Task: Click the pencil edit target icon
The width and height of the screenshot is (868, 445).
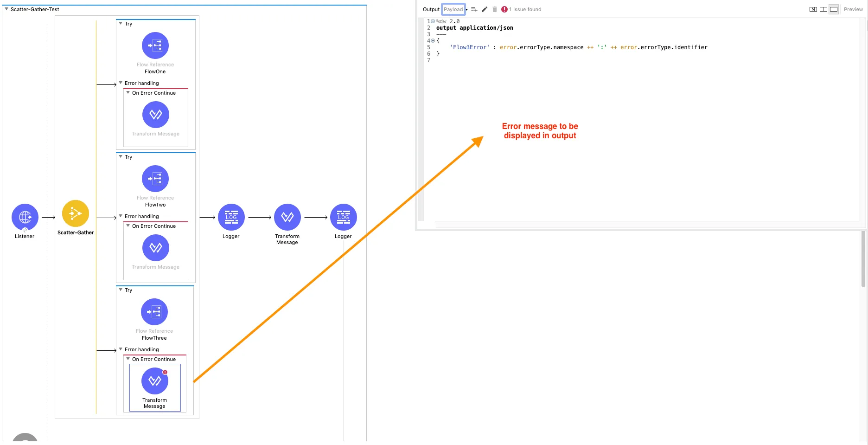Action: (x=485, y=9)
